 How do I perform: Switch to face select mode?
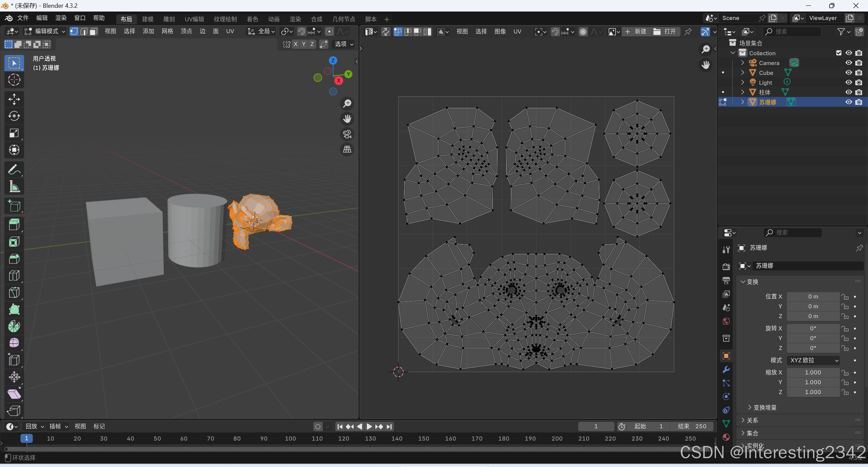[94, 32]
